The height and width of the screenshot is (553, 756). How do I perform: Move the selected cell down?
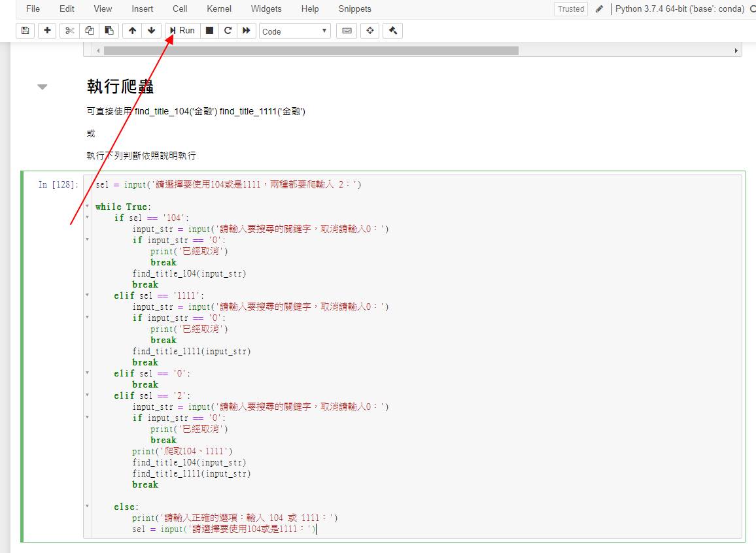pos(152,31)
